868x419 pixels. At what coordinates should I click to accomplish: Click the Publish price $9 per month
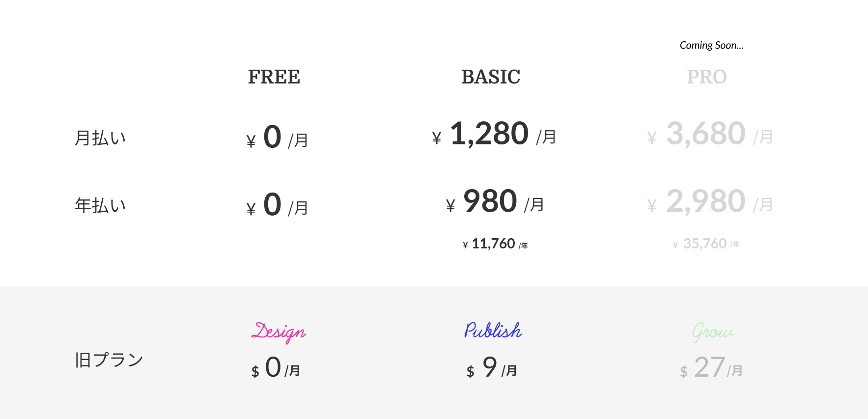(492, 368)
